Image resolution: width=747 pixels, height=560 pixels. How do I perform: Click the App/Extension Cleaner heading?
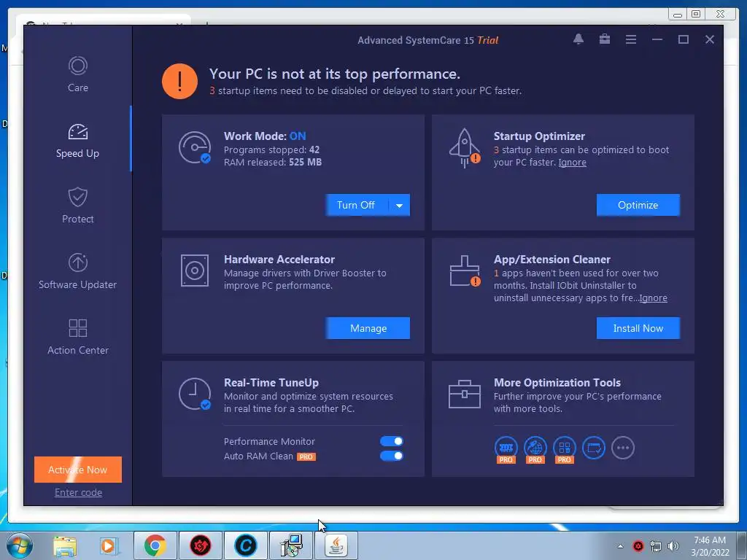click(x=552, y=260)
